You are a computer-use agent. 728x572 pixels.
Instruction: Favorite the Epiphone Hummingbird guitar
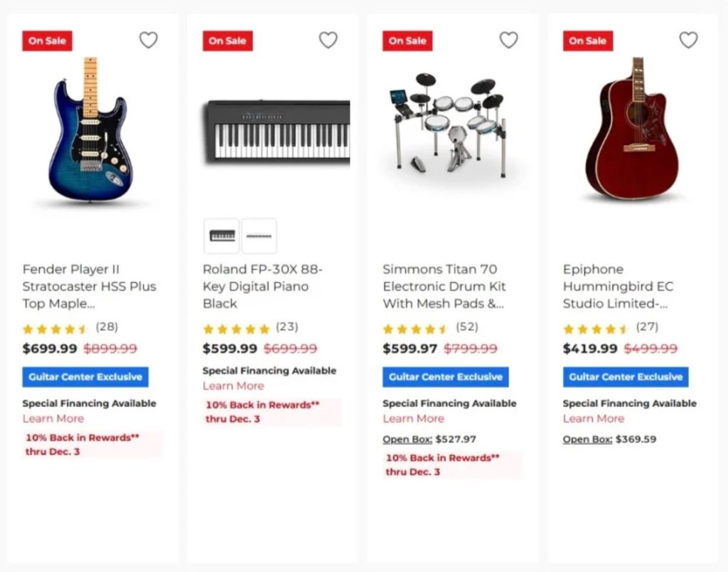pyautogui.click(x=688, y=41)
